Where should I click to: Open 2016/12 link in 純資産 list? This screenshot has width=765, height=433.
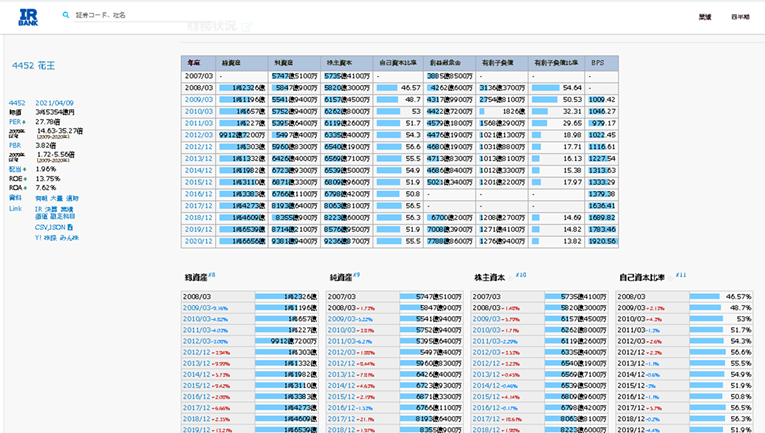(342, 408)
